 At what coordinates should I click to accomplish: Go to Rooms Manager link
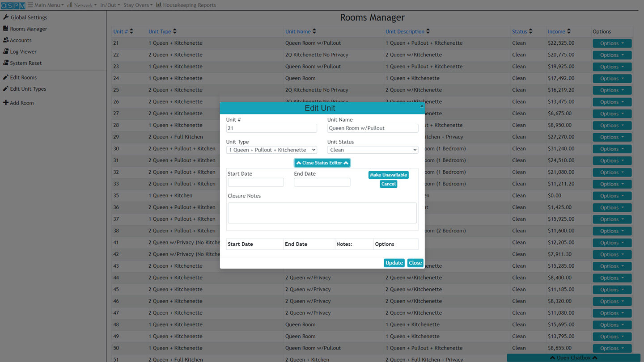28,29
